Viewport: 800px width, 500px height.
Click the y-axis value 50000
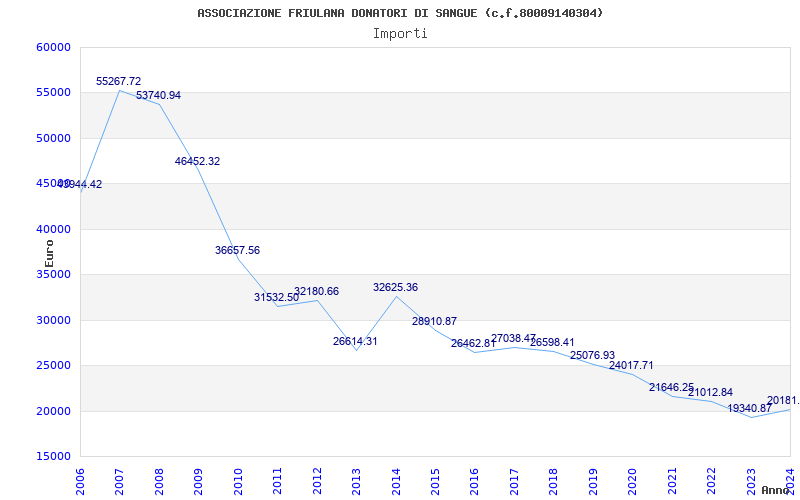tap(54, 138)
